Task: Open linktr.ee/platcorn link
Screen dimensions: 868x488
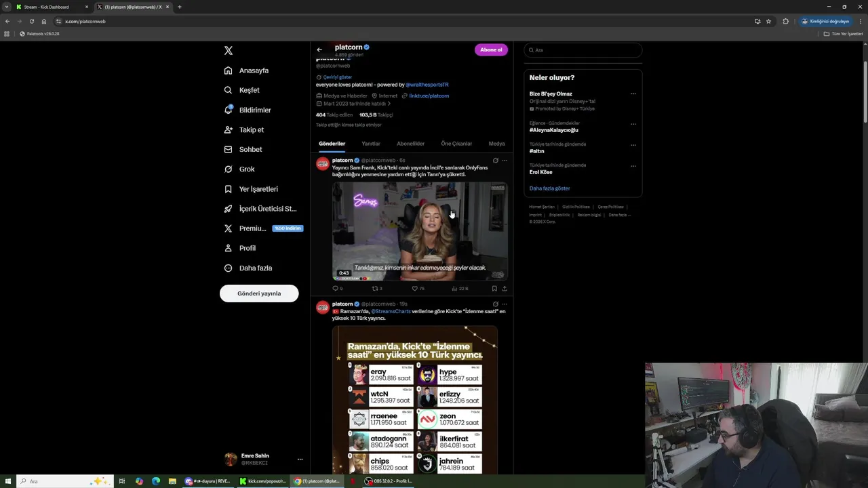Action: click(x=429, y=96)
